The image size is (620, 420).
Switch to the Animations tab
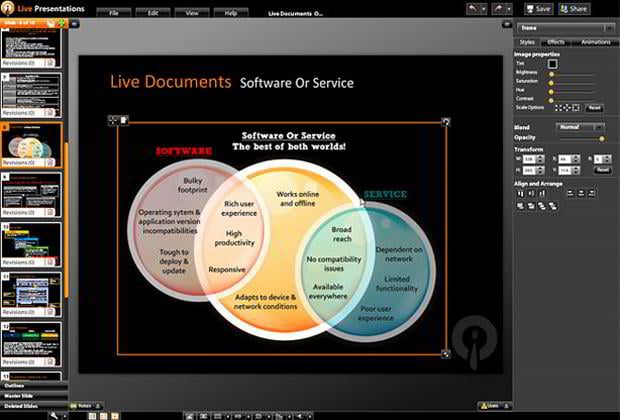(595, 42)
